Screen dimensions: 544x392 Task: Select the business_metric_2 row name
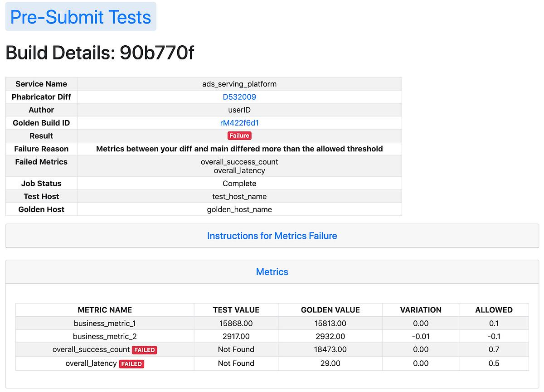coord(105,336)
